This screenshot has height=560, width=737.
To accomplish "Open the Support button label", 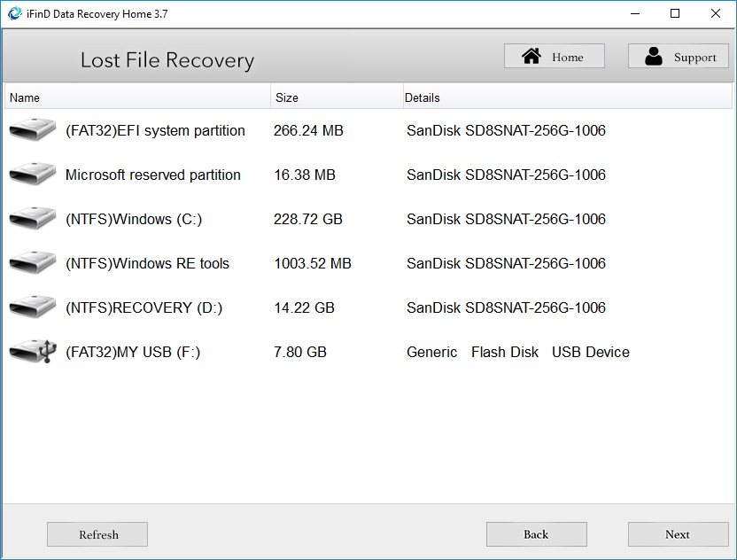I will click(x=694, y=58).
